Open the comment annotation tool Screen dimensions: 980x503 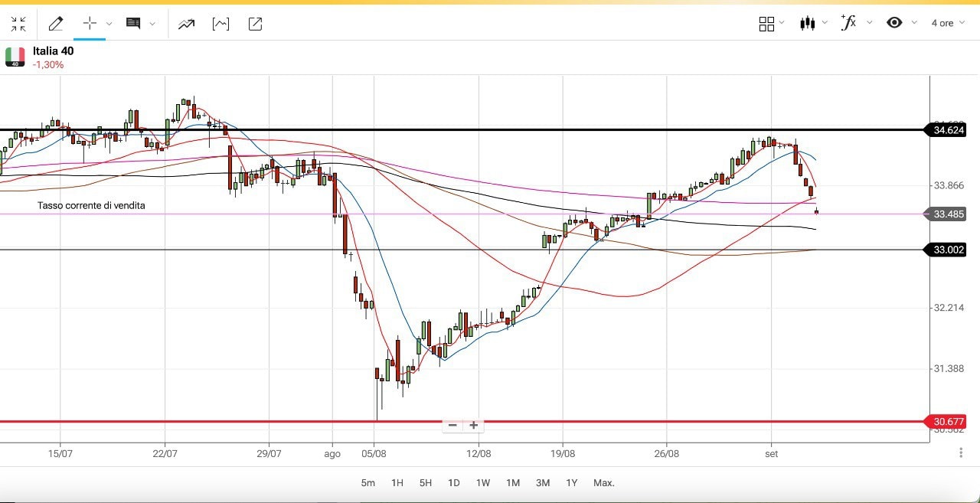click(x=133, y=24)
